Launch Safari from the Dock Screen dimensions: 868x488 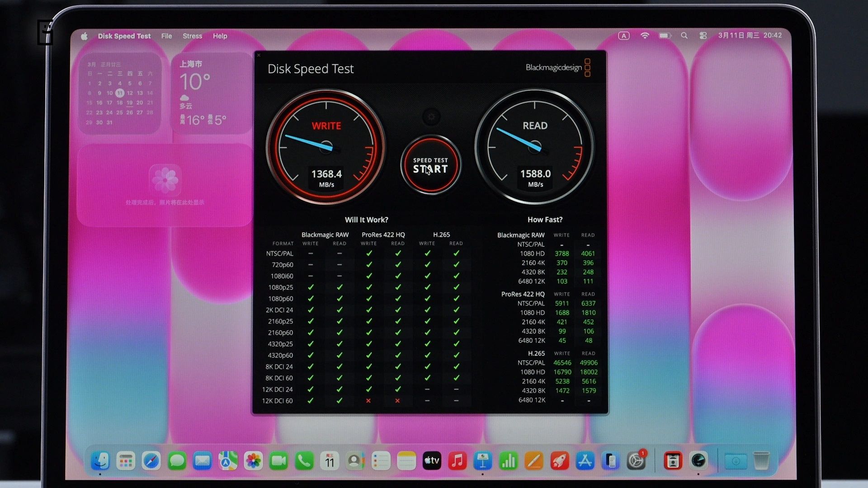tap(151, 461)
